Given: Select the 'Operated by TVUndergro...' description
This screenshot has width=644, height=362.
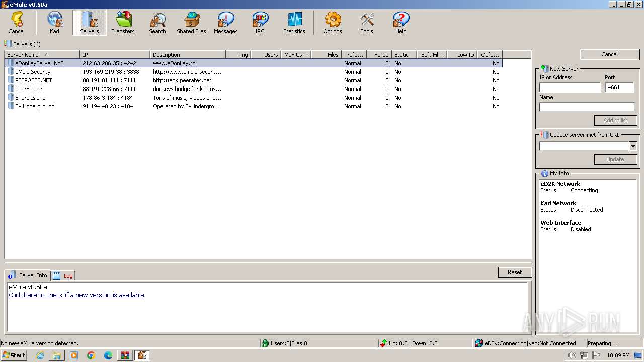Looking at the screenshot, I should point(187,106).
